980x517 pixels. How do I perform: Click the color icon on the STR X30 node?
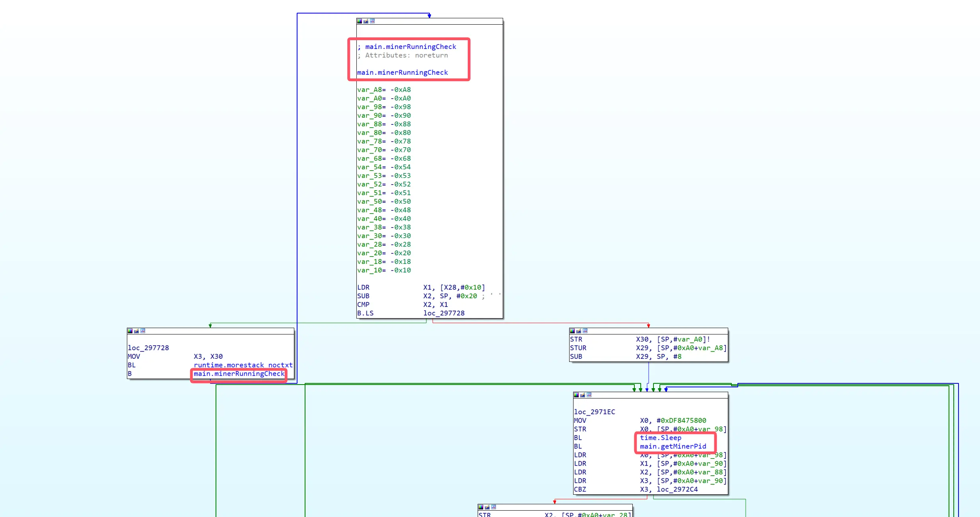[572, 331]
